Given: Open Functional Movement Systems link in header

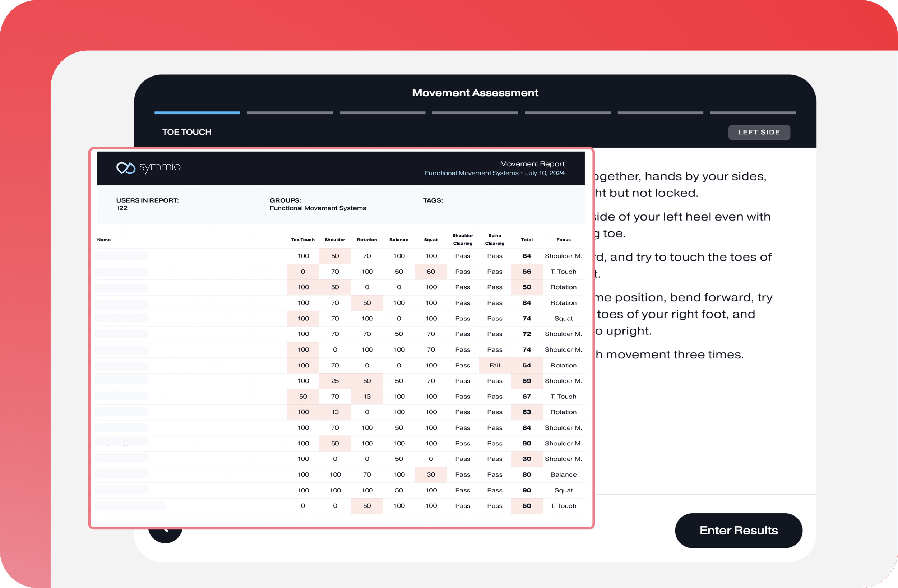Looking at the screenshot, I should [471, 173].
